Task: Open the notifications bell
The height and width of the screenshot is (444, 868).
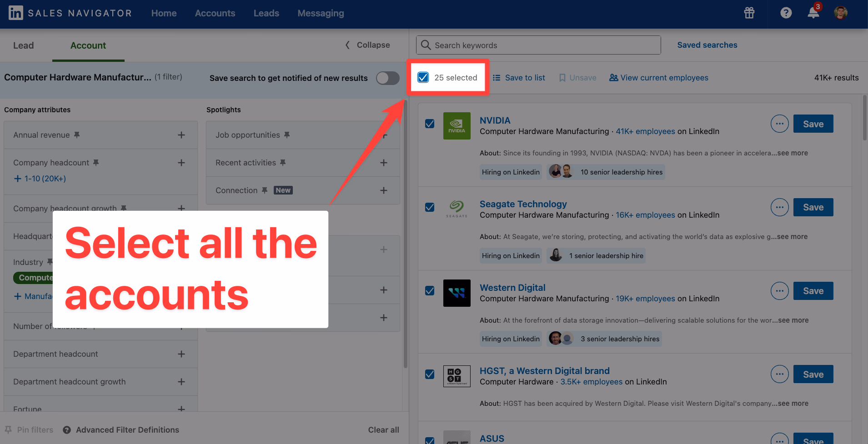Action: pos(813,12)
